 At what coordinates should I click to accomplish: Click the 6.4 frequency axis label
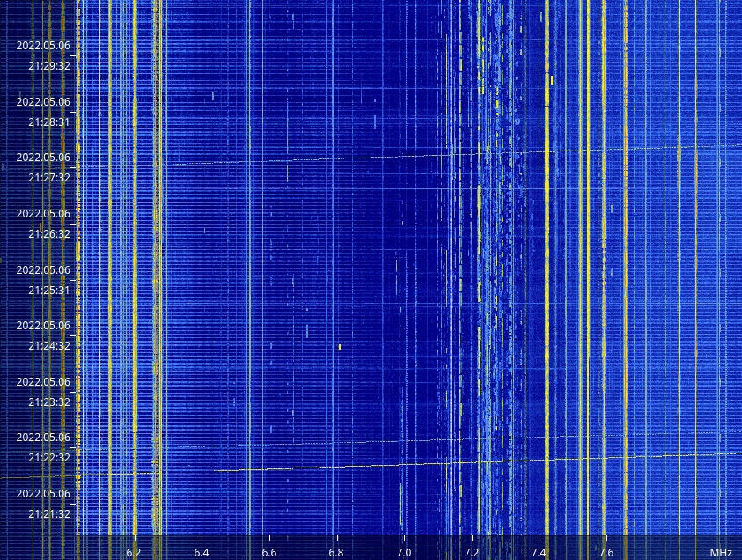pyautogui.click(x=201, y=552)
